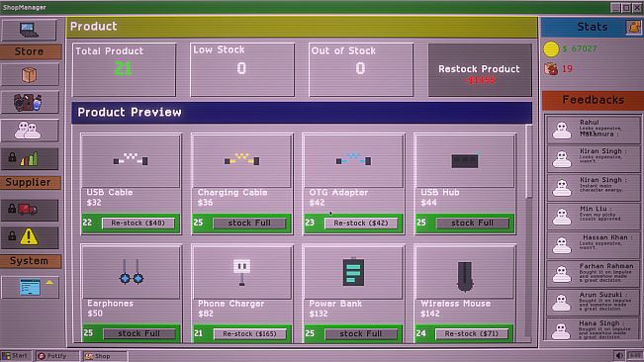
Task: Click the Feedbacks header
Action: 593,100
